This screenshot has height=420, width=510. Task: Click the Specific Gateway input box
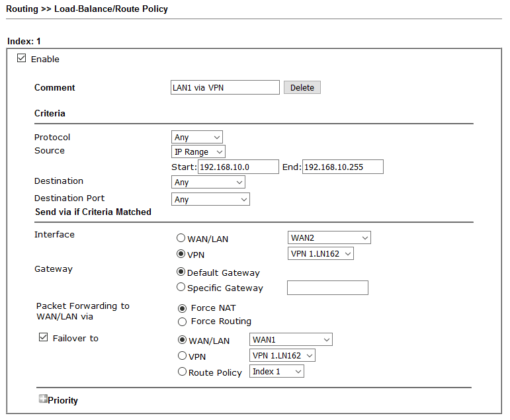pos(327,288)
